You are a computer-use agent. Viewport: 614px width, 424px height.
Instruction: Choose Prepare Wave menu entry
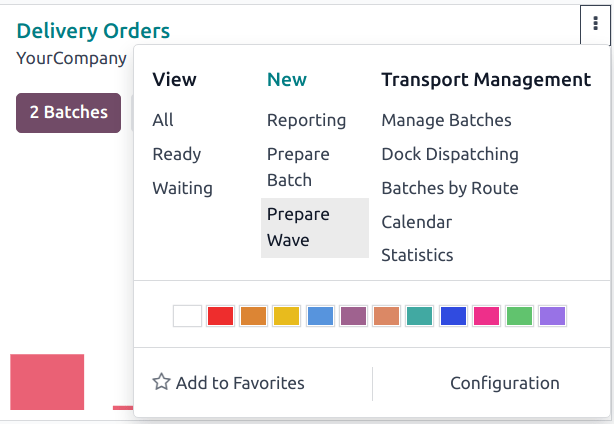click(x=298, y=227)
